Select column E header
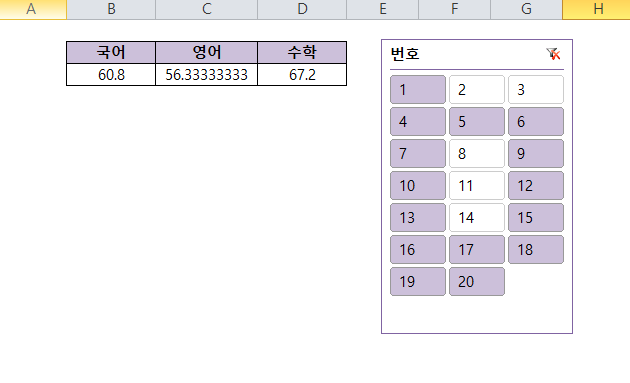The width and height of the screenshot is (630, 383). click(x=382, y=9)
